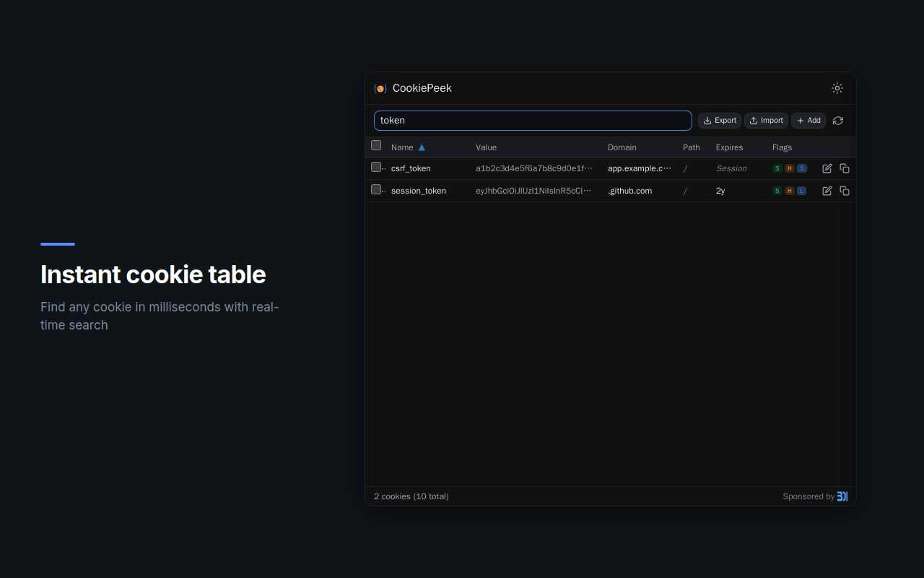
Task: Select all cookies with header checkbox
Action: click(x=376, y=145)
